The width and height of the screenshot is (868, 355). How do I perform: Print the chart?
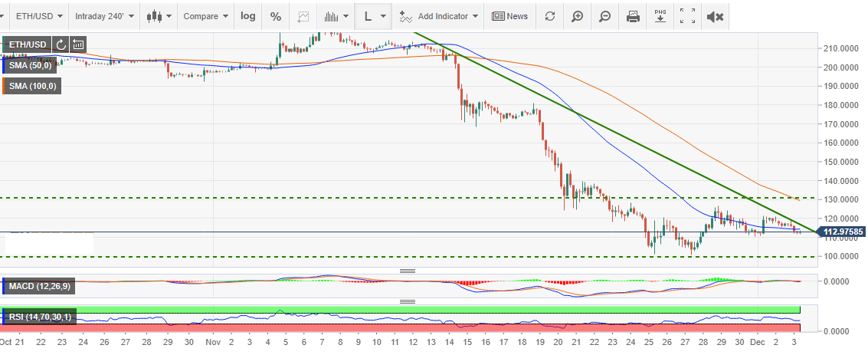pyautogui.click(x=633, y=16)
